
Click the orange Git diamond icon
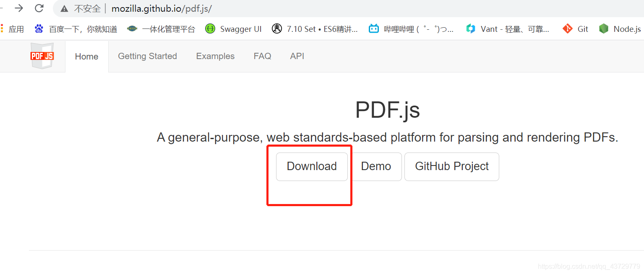point(567,29)
